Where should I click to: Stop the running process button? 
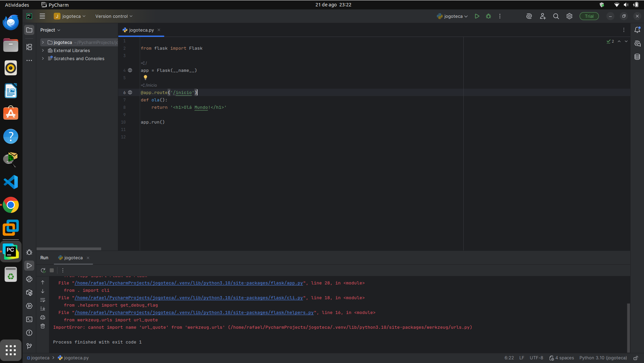tap(52, 270)
